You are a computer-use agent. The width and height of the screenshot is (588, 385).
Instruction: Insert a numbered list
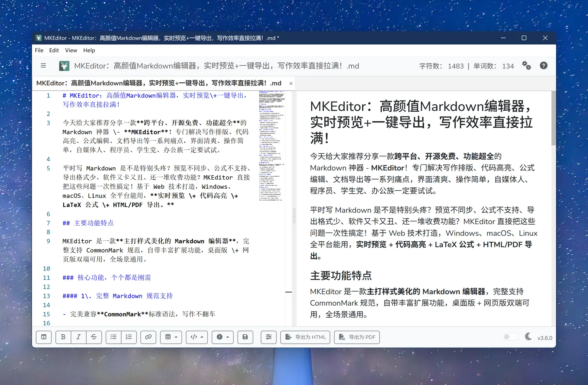129,337
